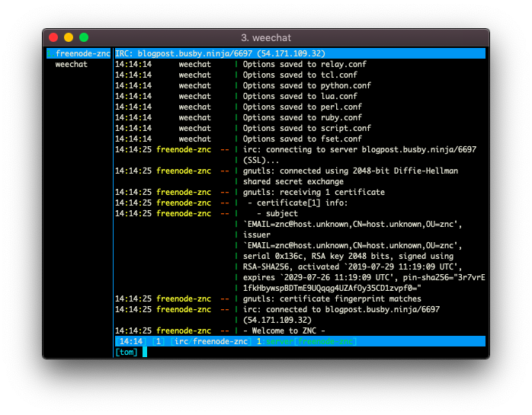Screen dimensions: 532x415
Task: Click the line 'Options saved to perl.conf'
Action: click(x=303, y=107)
